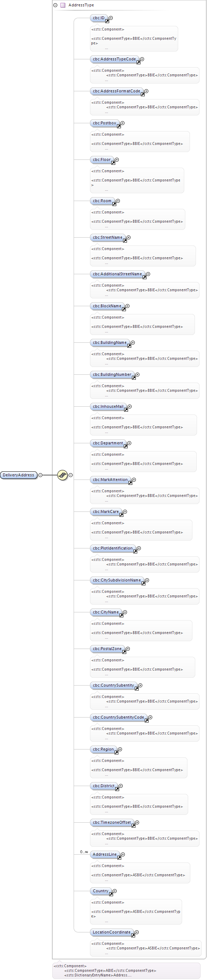
Task: Collapse the sequence compositor children
Action: (70, 475)
